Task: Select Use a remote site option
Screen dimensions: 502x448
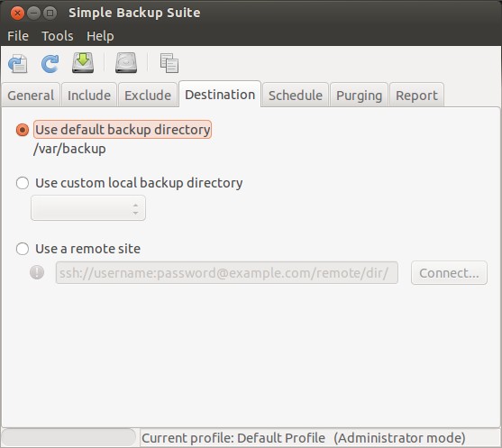Action: [x=23, y=249]
